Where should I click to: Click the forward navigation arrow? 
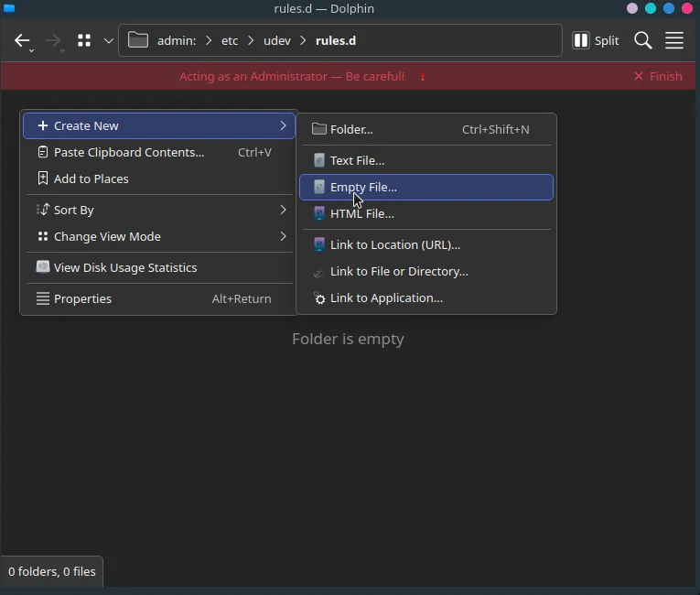coord(53,40)
